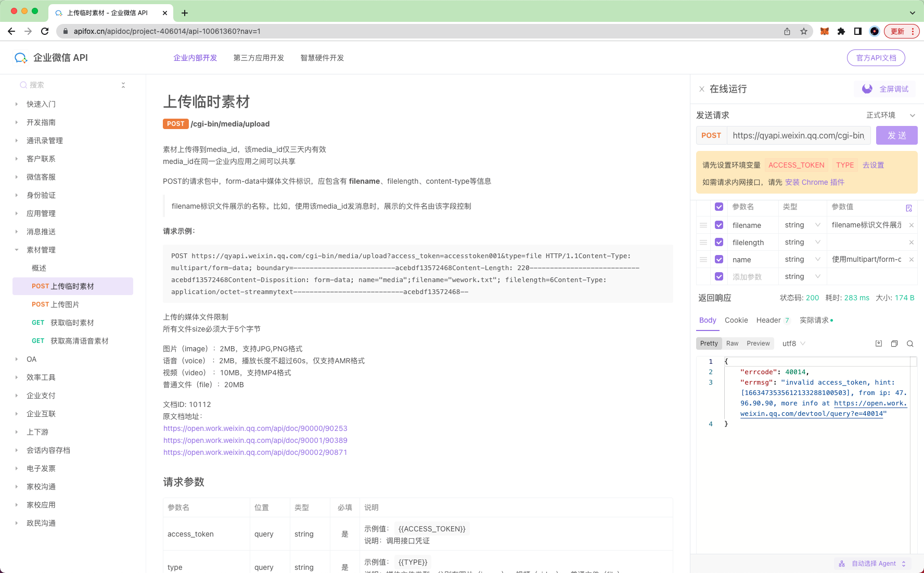Open type dropdown for filename row

[x=803, y=225]
